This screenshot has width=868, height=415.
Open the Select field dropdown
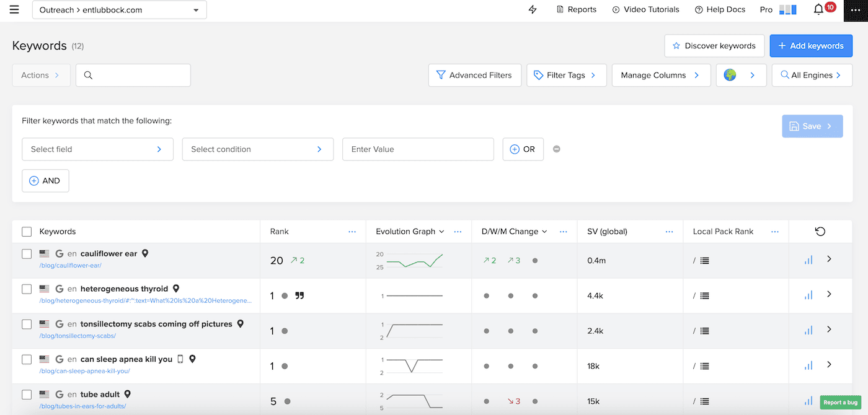tap(97, 149)
